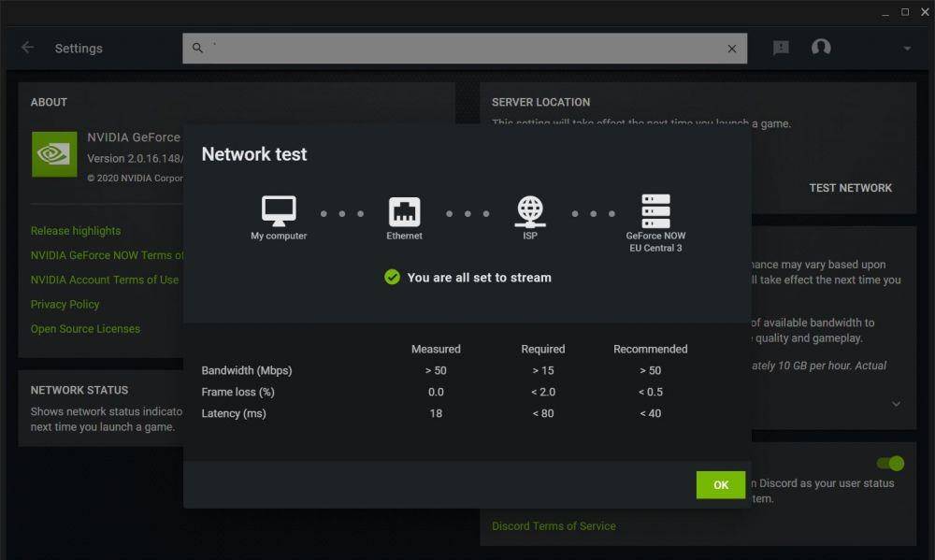Close the GeForce NOW window
Image resolution: width=935 pixels, height=560 pixels.
[x=925, y=12]
